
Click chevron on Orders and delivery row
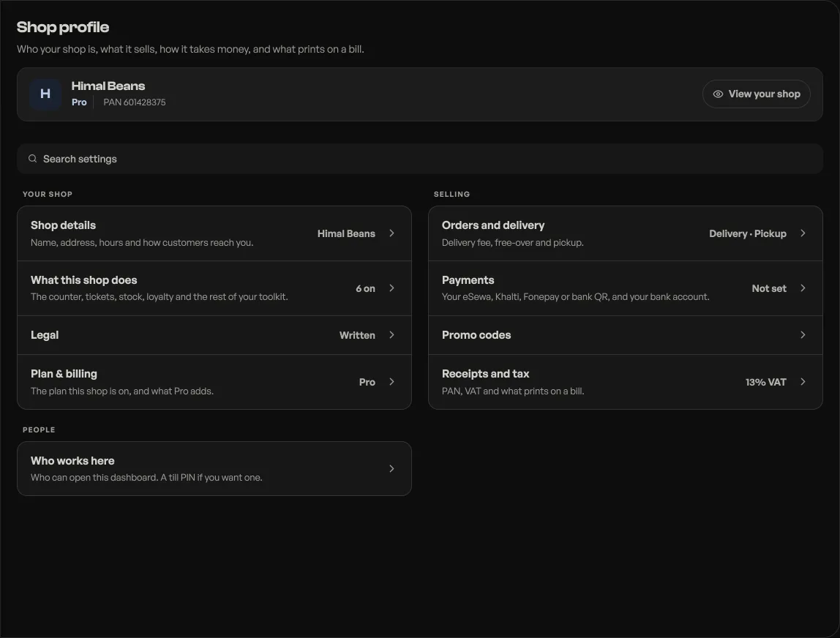click(x=803, y=233)
